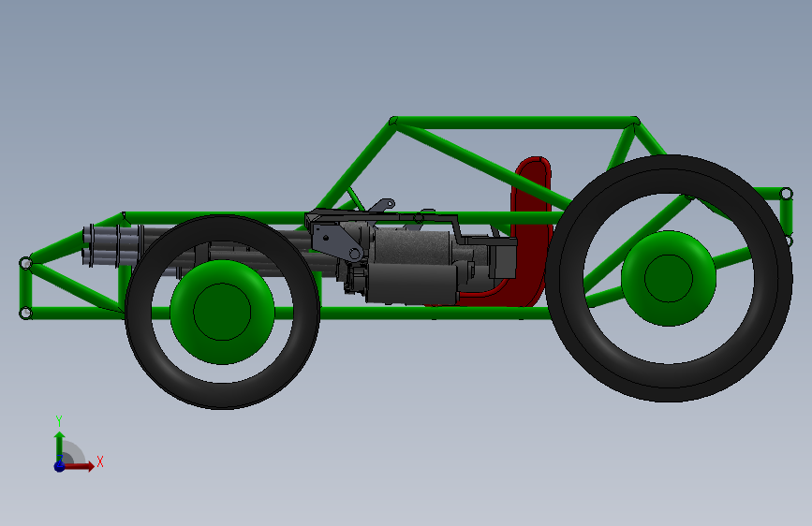The width and height of the screenshot is (812, 526).
Task: Select the dark red seat
Action: [531, 233]
